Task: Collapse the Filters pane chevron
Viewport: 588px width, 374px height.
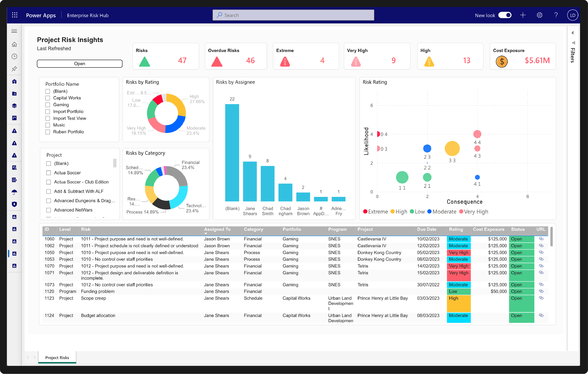Action: click(x=573, y=33)
